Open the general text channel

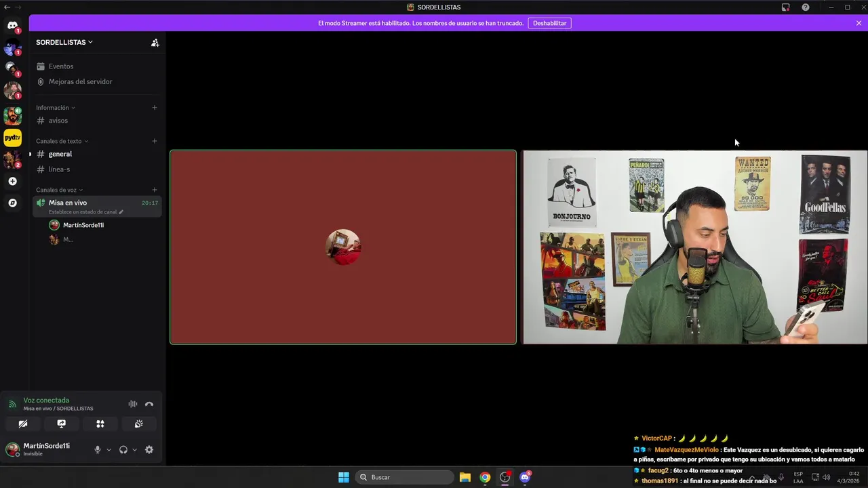pos(97,154)
